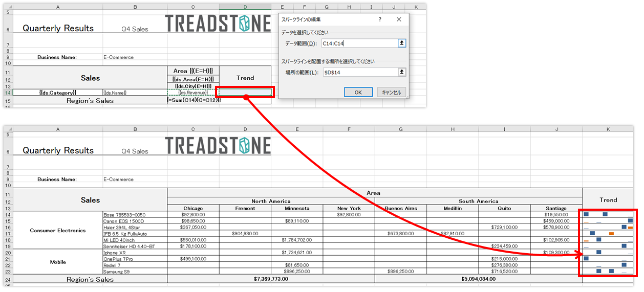The height and width of the screenshot is (292, 644).
Task: Click the {{ds.City(E=H)}} cell
Action: pos(193,86)
